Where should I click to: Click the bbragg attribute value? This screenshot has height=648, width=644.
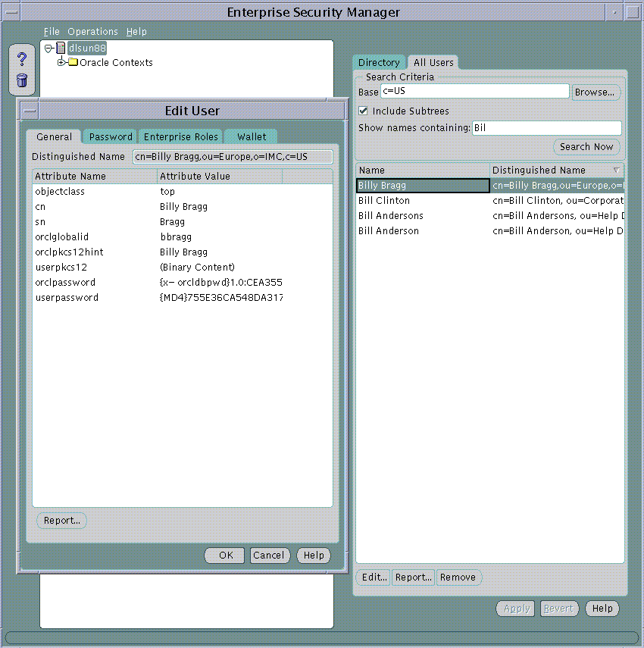click(176, 237)
